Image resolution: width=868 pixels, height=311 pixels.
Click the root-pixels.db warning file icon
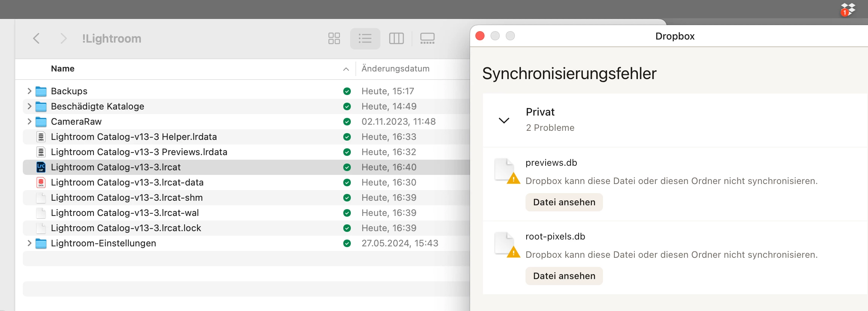507,244
